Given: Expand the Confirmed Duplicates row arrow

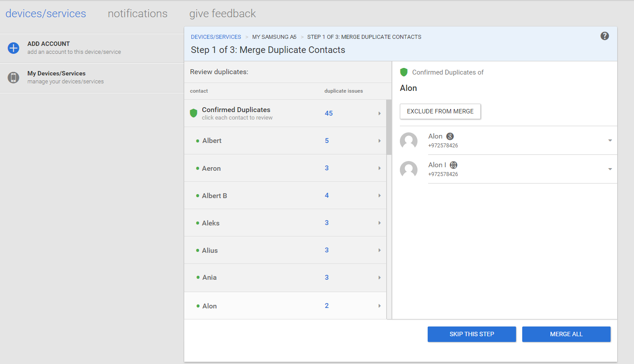Looking at the screenshot, I should click(x=380, y=113).
